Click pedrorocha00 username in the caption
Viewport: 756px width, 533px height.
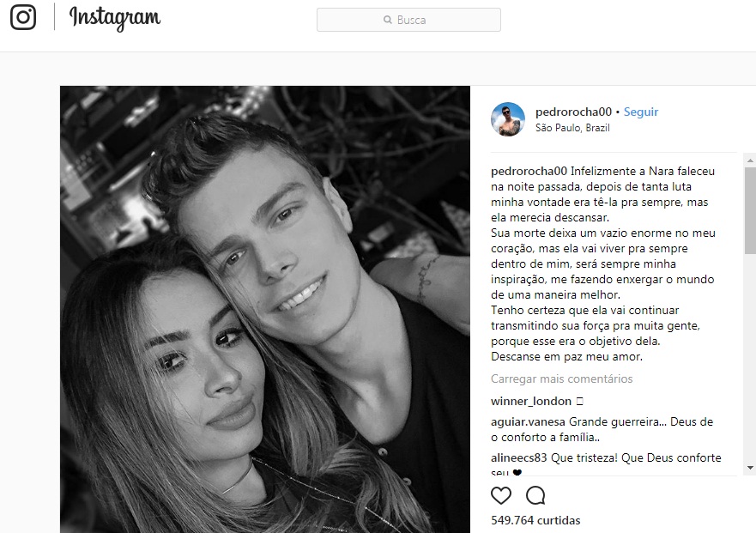pyautogui.click(x=529, y=172)
